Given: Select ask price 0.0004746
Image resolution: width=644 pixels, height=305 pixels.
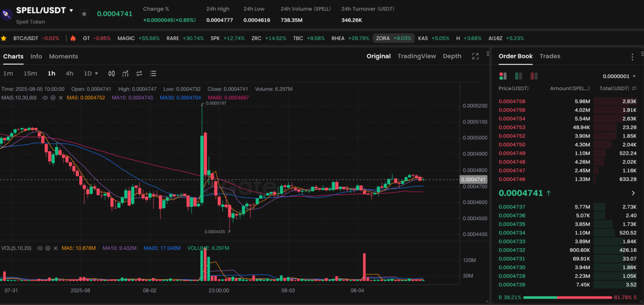Looking at the screenshot, I should click(512, 179).
